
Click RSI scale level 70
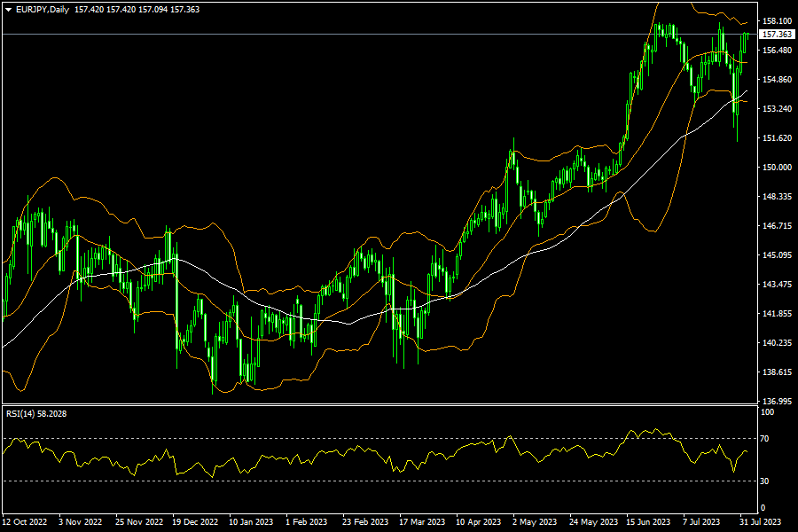764,438
